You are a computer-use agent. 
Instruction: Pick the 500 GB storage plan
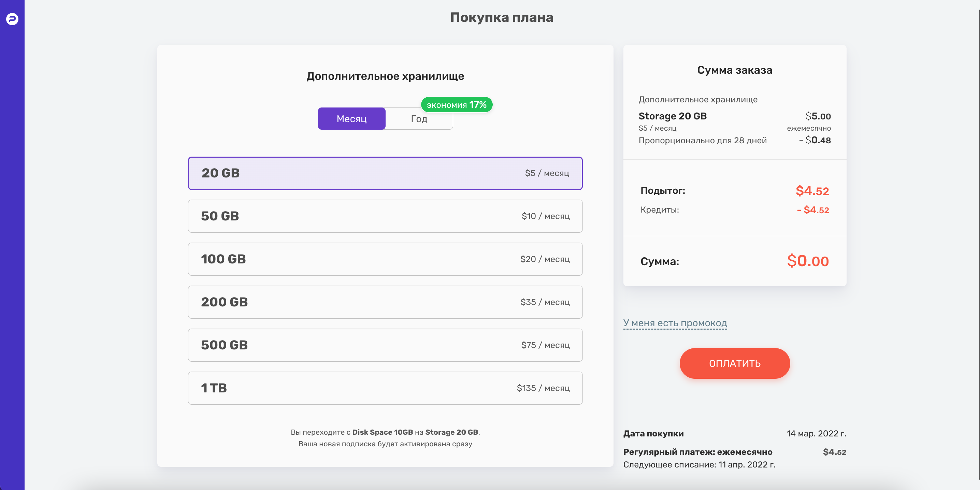pyautogui.click(x=385, y=345)
